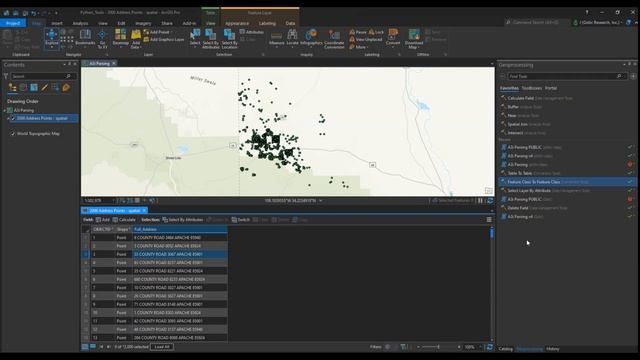The image size is (640, 360).
Task: Open the attribute table hamburger menu
Action: point(489,220)
